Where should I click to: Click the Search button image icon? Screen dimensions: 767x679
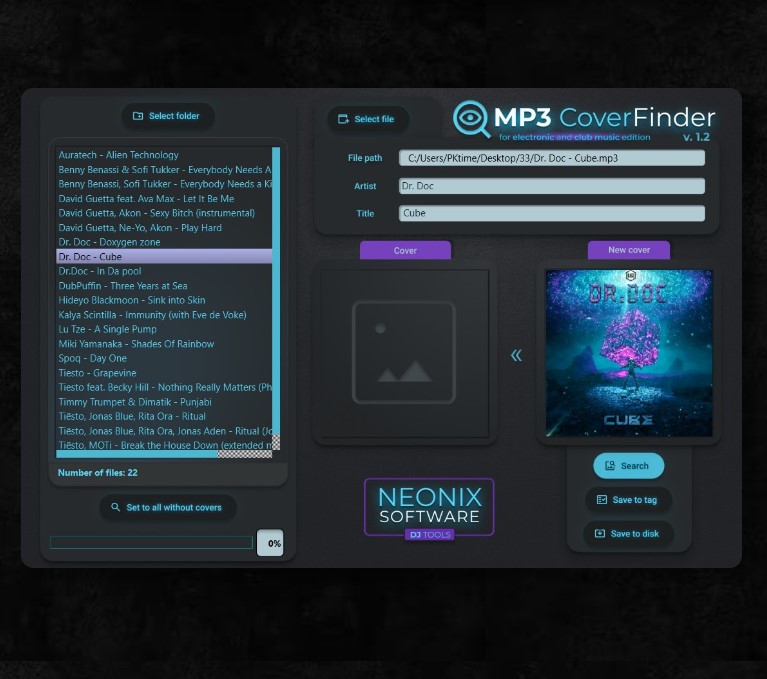pyautogui.click(x=610, y=466)
